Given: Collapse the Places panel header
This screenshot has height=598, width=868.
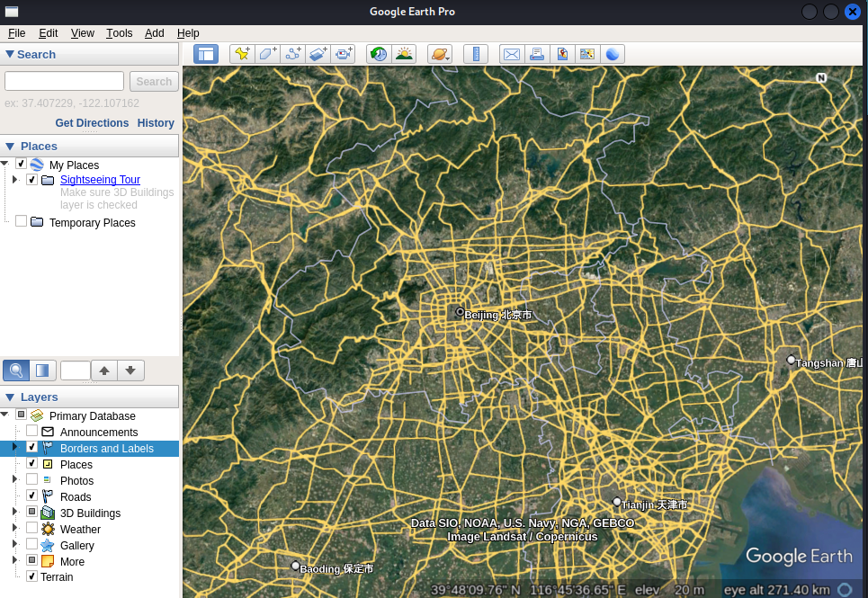Looking at the screenshot, I should (10, 146).
